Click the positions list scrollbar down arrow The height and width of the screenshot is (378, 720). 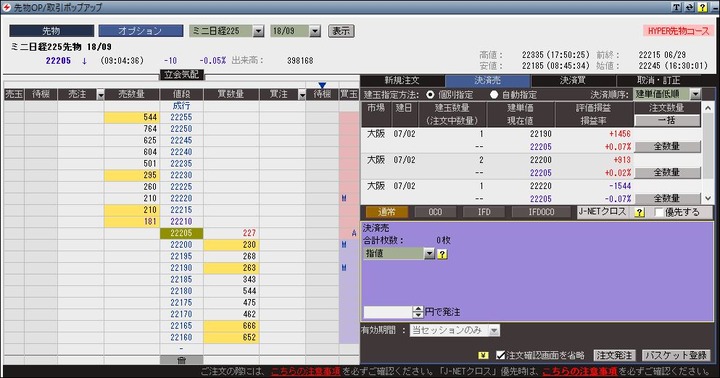708,198
